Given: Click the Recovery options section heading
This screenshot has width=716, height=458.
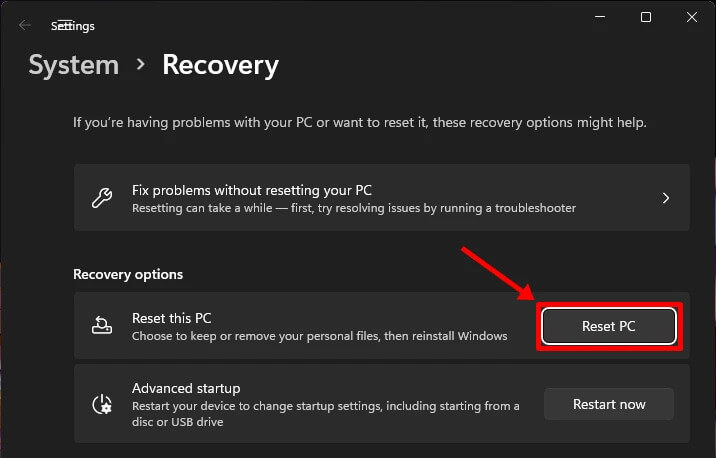Looking at the screenshot, I should click(x=128, y=274).
